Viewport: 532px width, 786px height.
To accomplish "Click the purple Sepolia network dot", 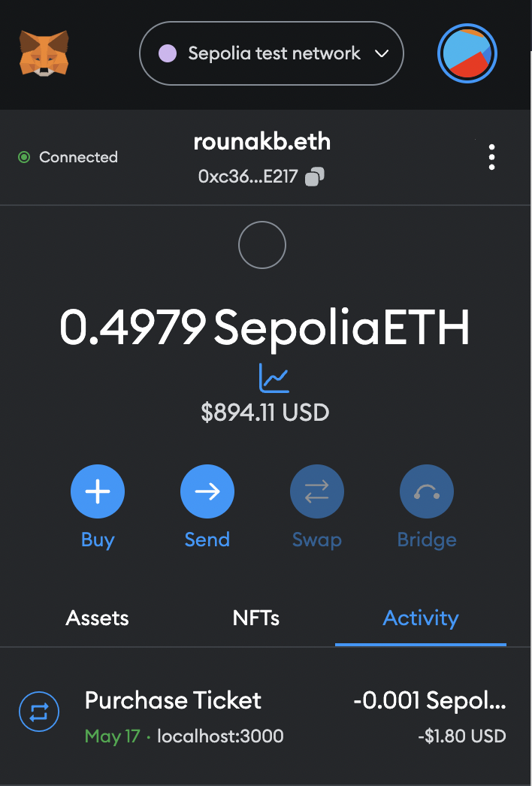I will tap(168, 53).
